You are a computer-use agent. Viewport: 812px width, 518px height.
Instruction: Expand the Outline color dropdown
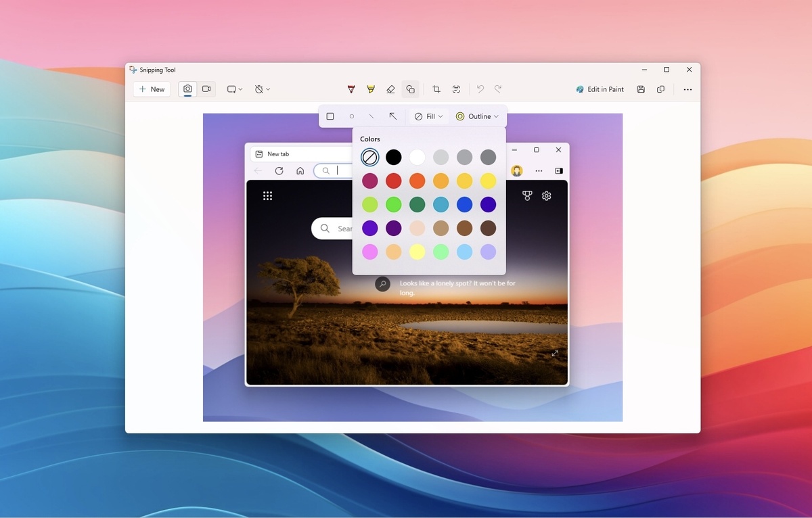pyautogui.click(x=477, y=116)
